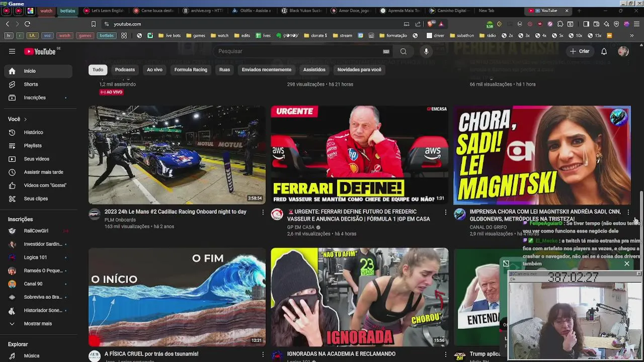The image size is (644, 362).
Task: Go to the YouTube logo home link
Action: (x=40, y=51)
